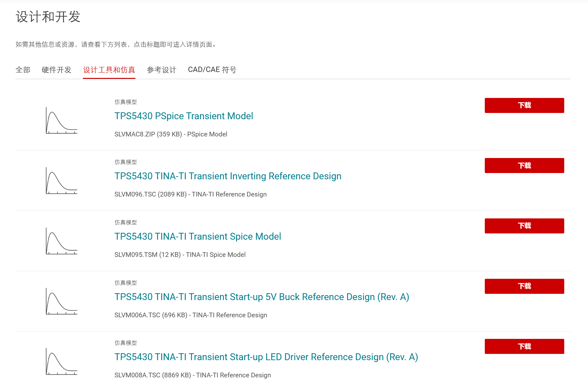Image resolution: width=588 pixels, height=388 pixels.
Task: Click the 仿真模型 label above TINA-TI Transient Spice Model
Action: point(126,222)
